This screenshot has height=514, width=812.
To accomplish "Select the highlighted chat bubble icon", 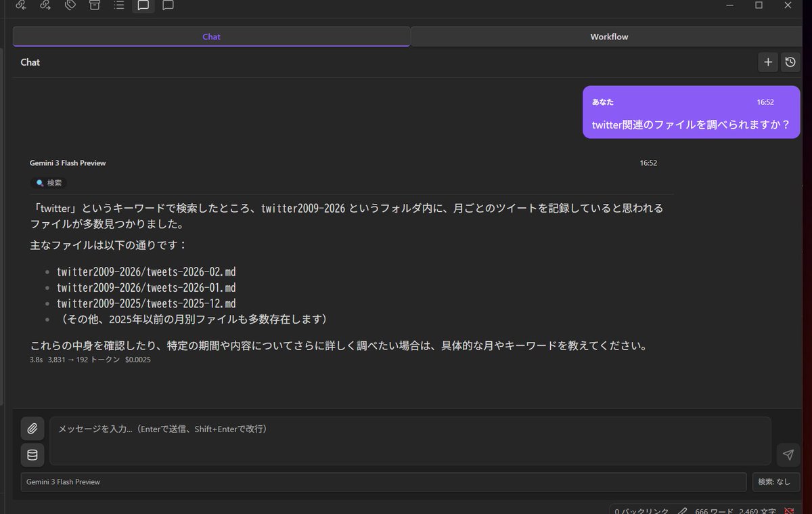I will [x=143, y=5].
